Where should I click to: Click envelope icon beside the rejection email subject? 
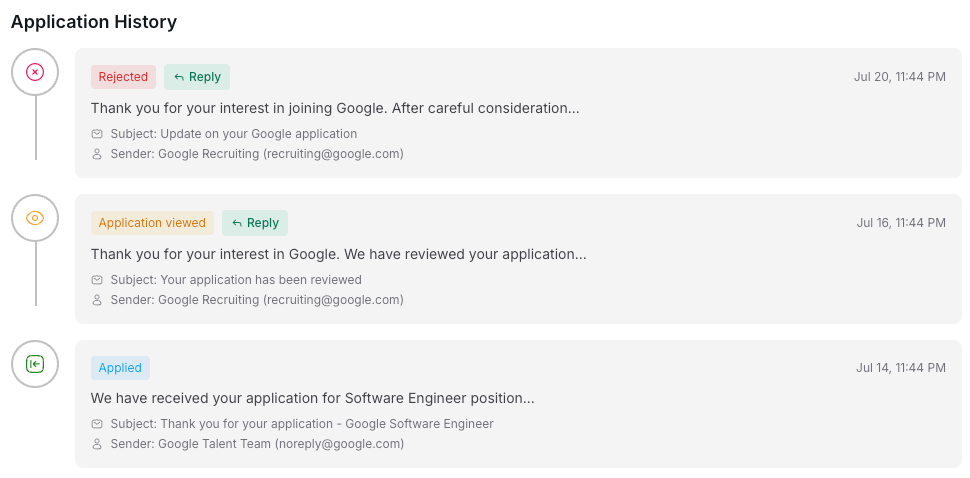(97, 134)
